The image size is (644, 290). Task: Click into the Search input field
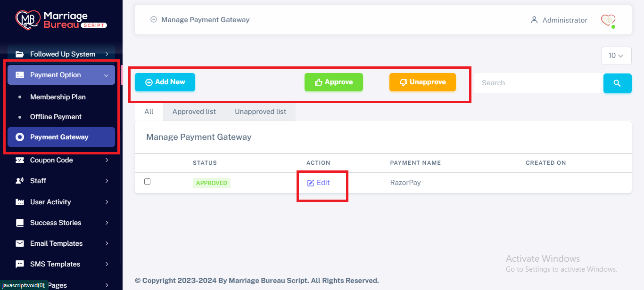point(539,83)
